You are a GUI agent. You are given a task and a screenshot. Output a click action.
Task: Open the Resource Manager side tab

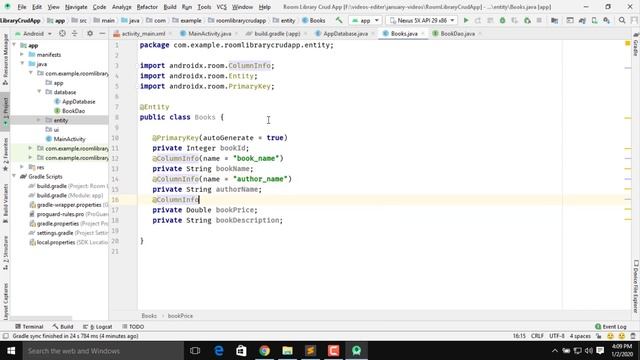[x=5, y=60]
